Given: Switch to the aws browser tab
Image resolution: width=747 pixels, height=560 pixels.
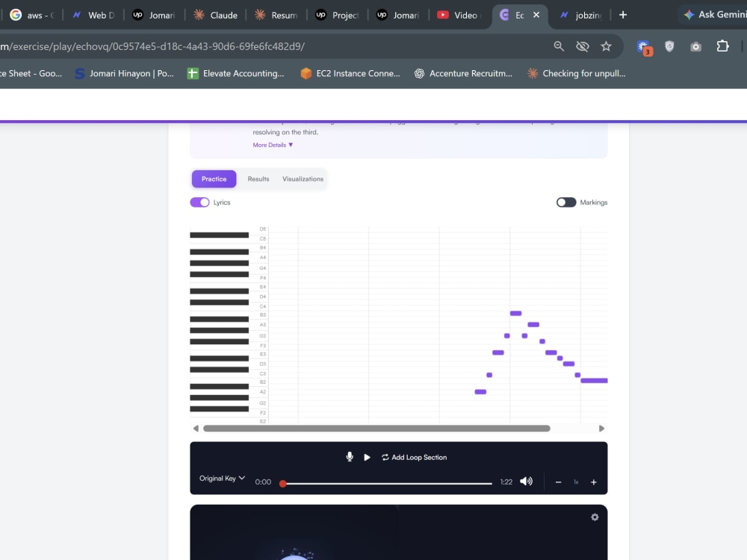Looking at the screenshot, I should click(x=32, y=15).
